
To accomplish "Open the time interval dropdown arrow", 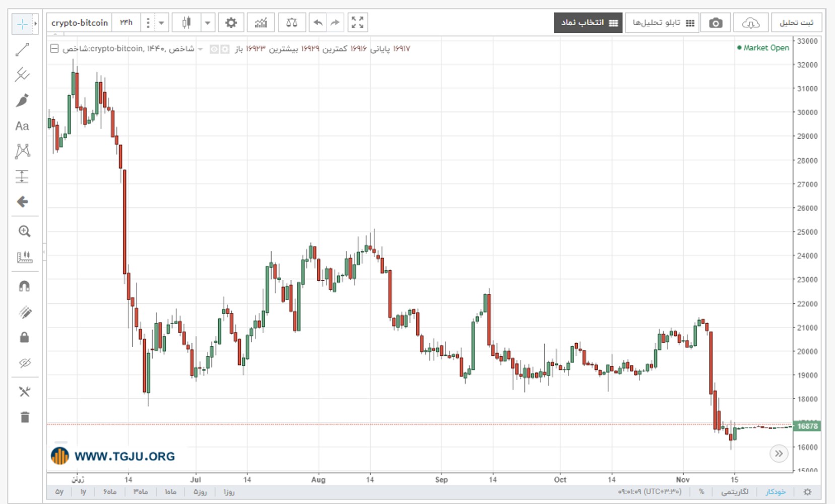I will click(161, 23).
